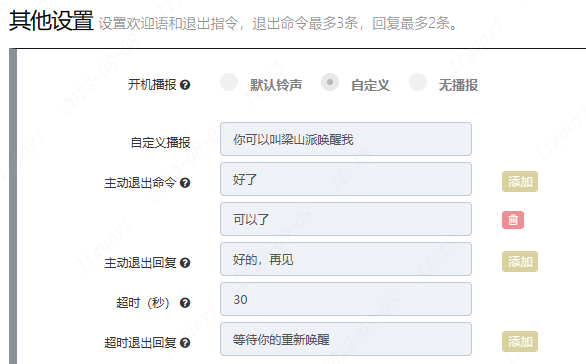Viewport: 586px width, 364px height.
Task: Click the 其他设置 section heading
Action: click(51, 21)
